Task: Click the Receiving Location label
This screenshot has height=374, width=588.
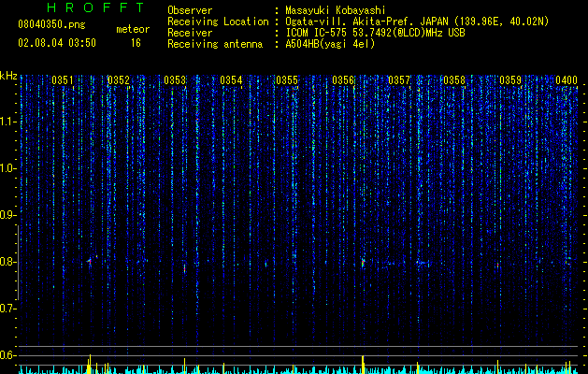Action: pyautogui.click(x=218, y=22)
